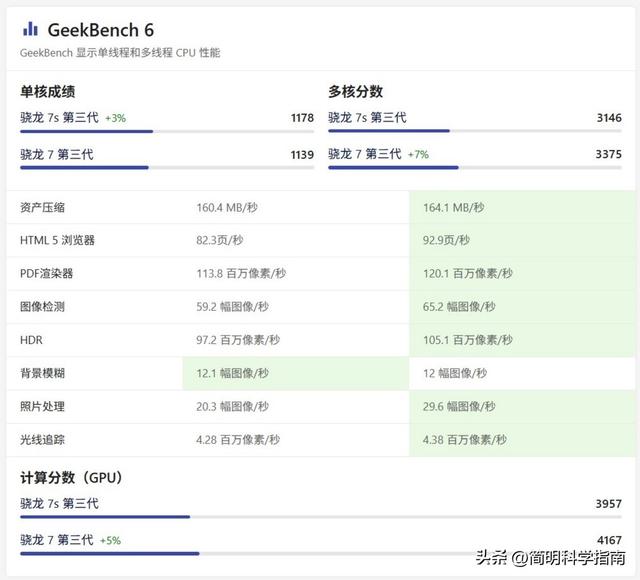Click the +5% GPU badge
Image resolution: width=640 pixels, height=580 pixels.
[111, 540]
